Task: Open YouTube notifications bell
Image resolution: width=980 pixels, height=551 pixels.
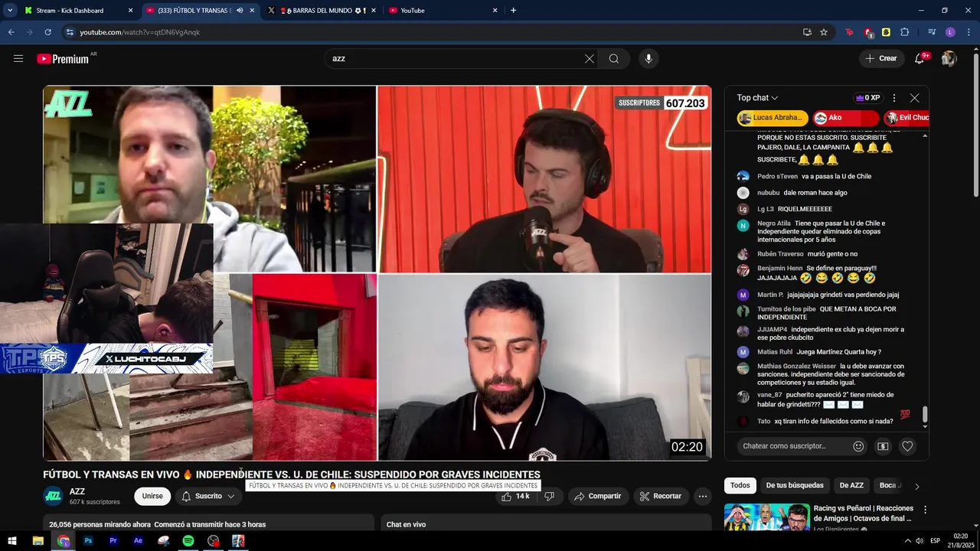Action: 920,59
